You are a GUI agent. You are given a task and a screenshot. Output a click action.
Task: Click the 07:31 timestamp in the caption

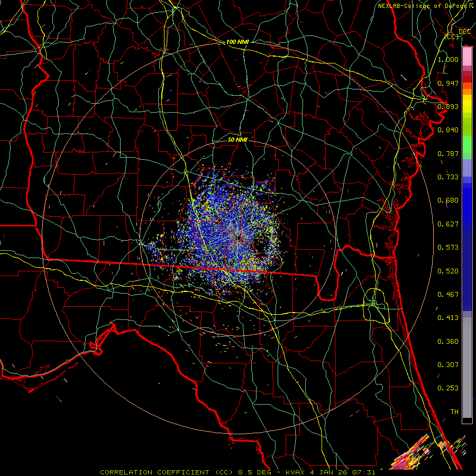tap(364, 472)
